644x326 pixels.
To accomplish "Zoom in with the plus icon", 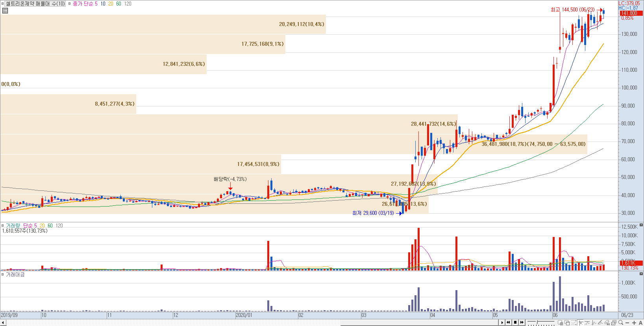I will pos(634,322).
